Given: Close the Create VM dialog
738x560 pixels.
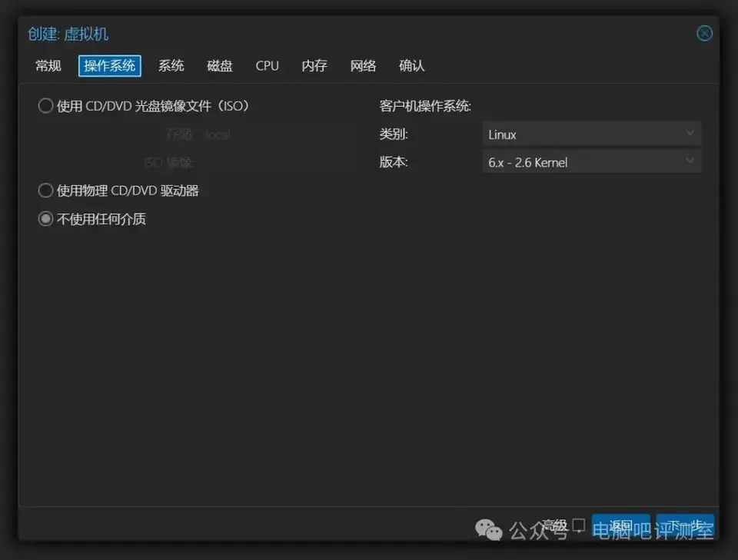Looking at the screenshot, I should 704,33.
